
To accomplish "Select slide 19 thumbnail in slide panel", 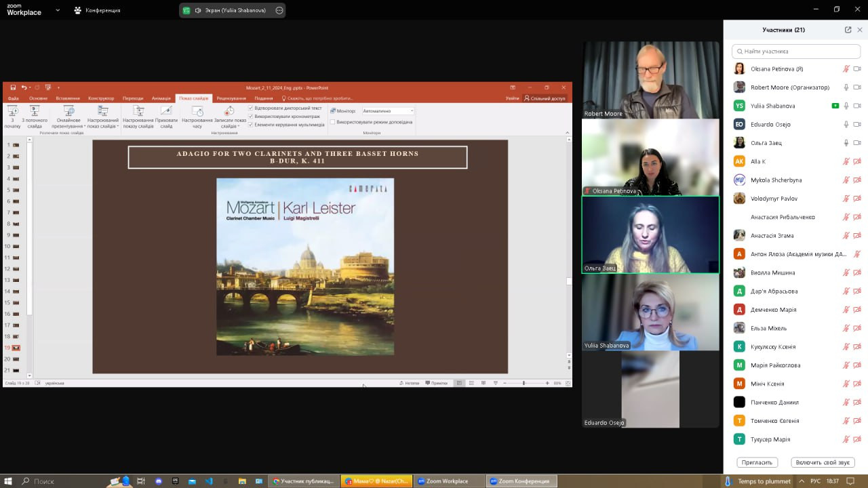I will click(x=16, y=348).
